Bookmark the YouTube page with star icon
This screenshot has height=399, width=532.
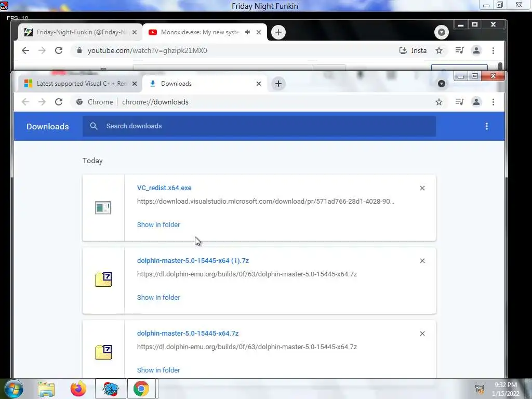[x=439, y=50]
